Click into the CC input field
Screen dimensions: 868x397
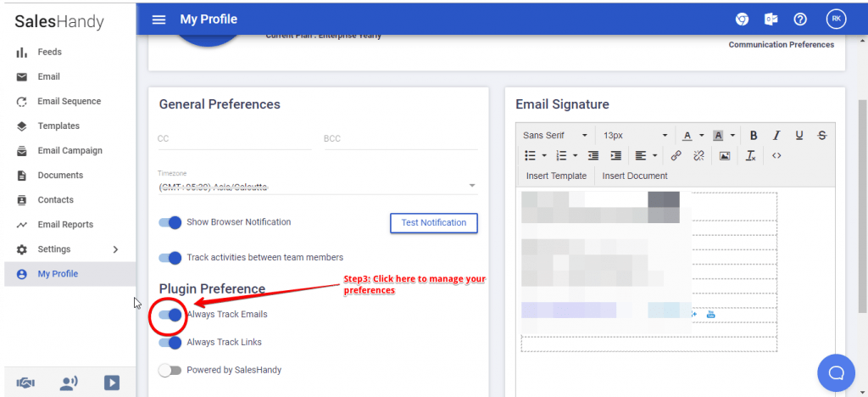[234, 138]
